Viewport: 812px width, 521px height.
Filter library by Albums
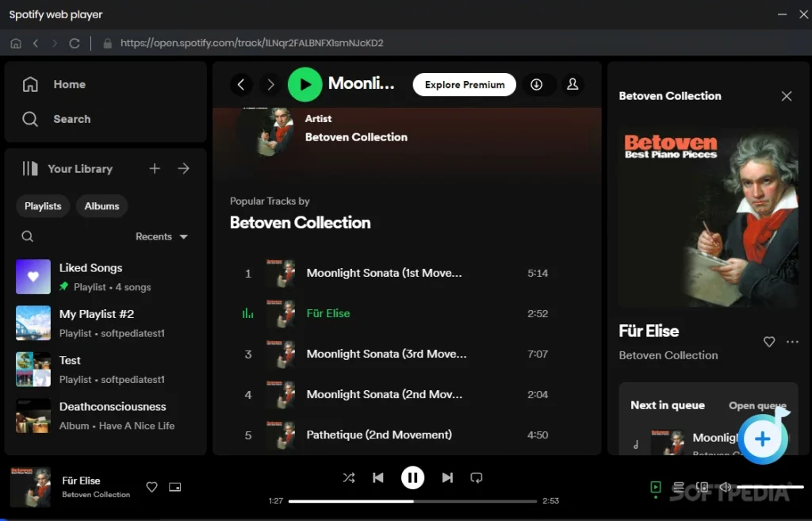click(x=101, y=205)
